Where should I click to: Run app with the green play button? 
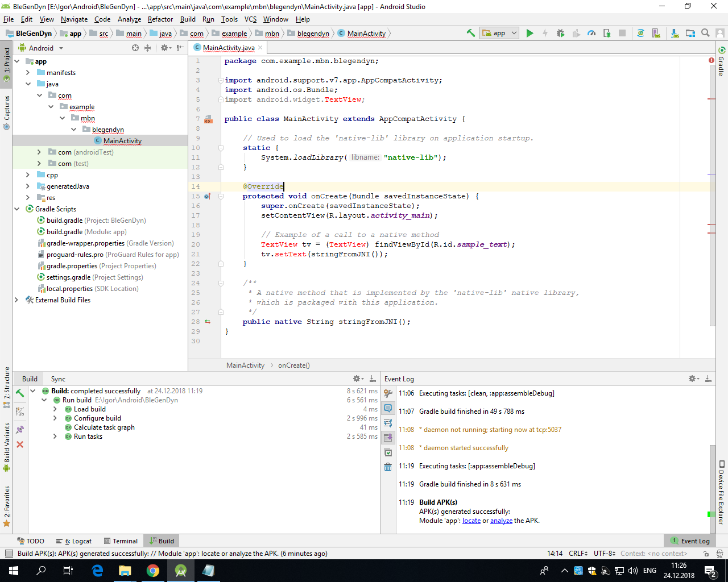click(530, 33)
